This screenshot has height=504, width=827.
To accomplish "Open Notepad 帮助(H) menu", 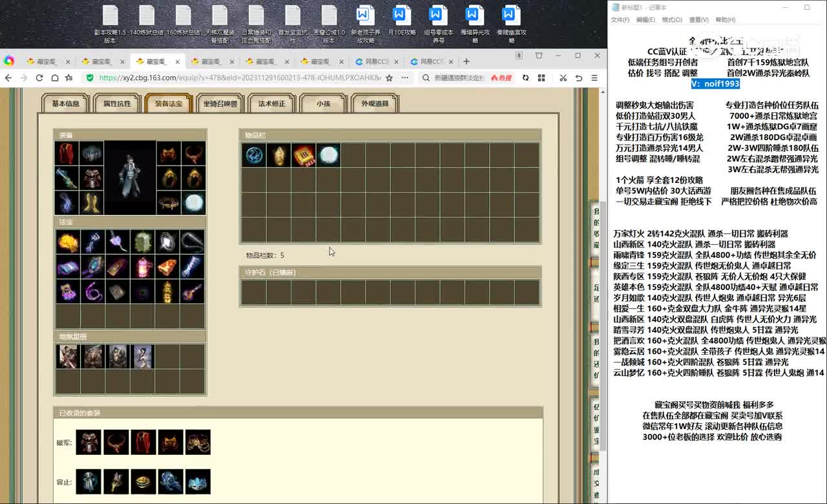I will coord(725,20).
